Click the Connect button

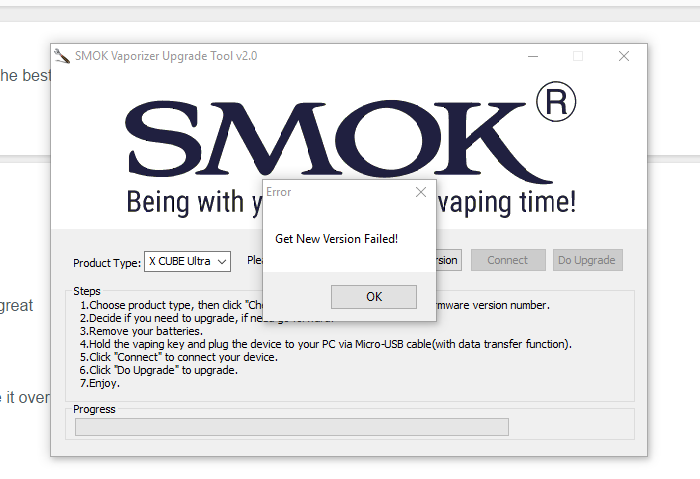pyautogui.click(x=508, y=260)
